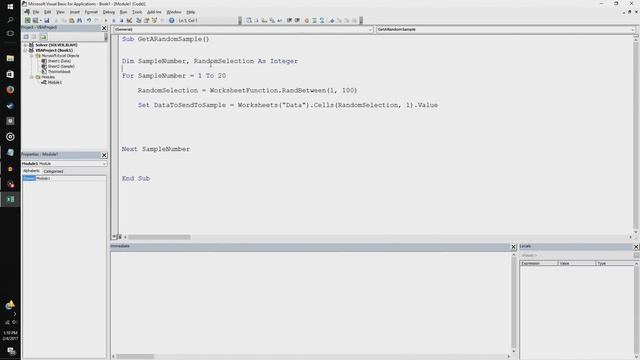The image size is (640, 360).
Task: Open the Run menu
Action: pos(123,12)
